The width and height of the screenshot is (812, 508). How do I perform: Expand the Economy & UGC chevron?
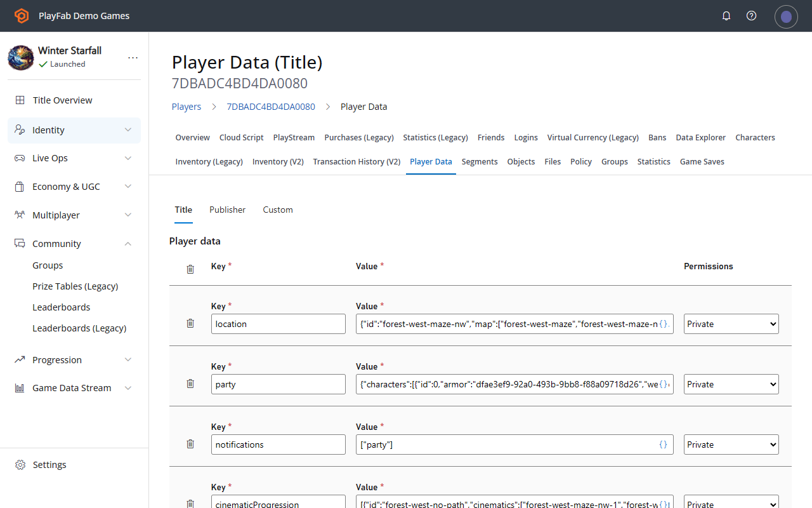pos(128,187)
